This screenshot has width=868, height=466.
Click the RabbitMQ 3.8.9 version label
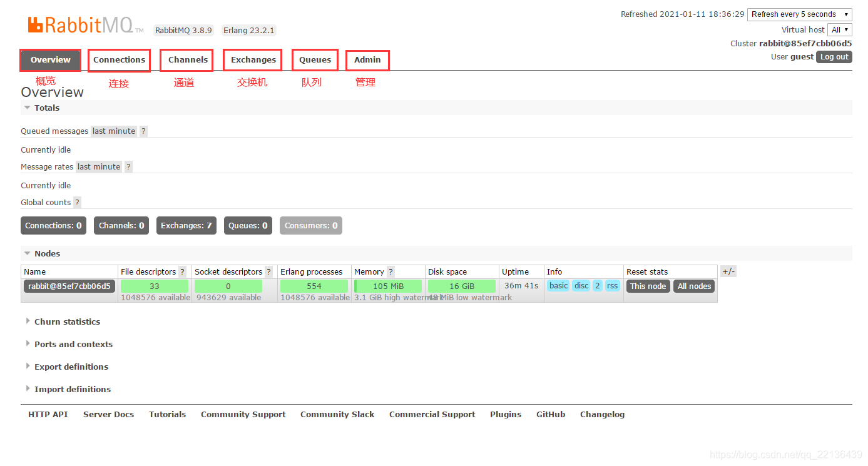pyautogui.click(x=183, y=31)
